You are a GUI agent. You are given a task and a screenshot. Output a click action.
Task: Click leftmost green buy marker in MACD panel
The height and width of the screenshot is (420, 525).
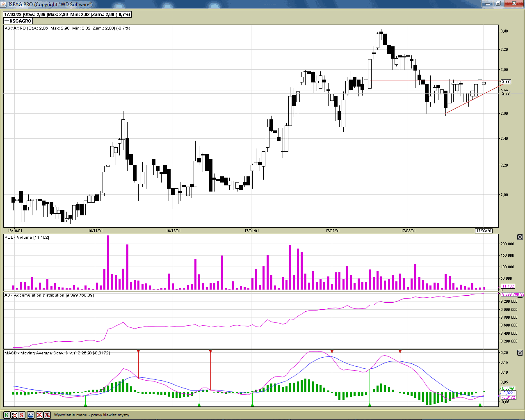(x=85, y=404)
